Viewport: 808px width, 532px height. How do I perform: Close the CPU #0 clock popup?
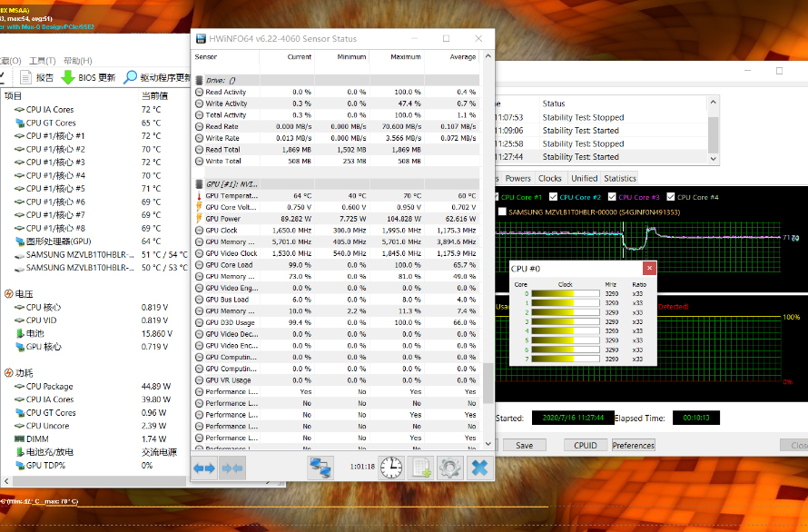coord(649,268)
